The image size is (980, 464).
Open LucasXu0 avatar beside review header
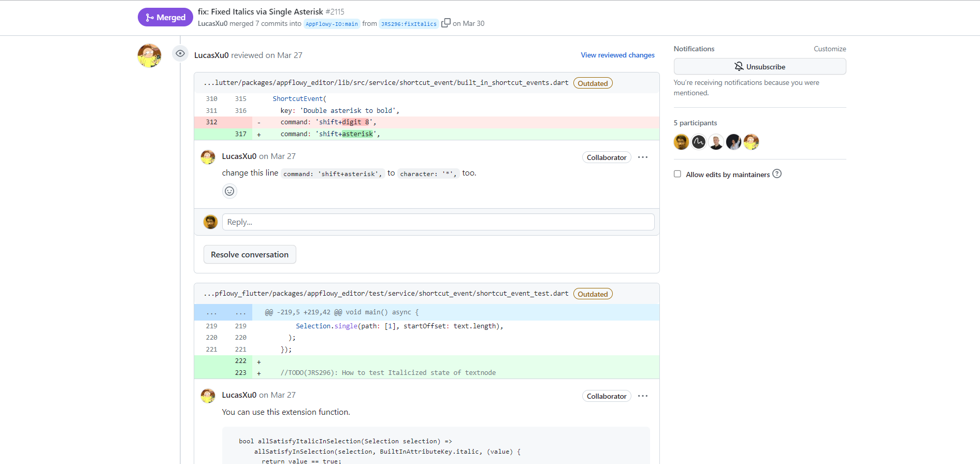pyautogui.click(x=149, y=55)
